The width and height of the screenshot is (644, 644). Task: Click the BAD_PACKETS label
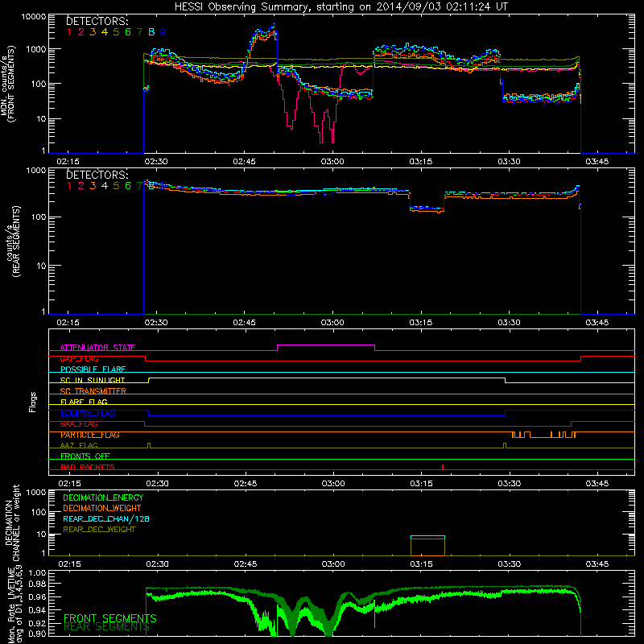click(x=88, y=467)
